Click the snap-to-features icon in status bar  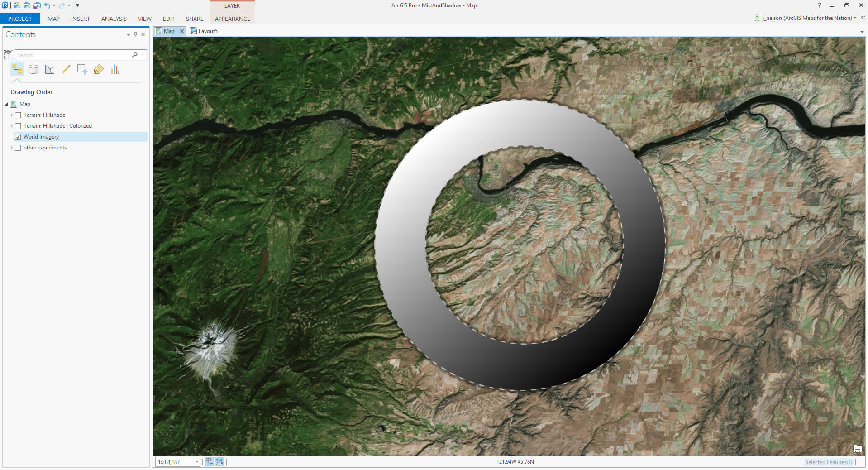click(219, 462)
